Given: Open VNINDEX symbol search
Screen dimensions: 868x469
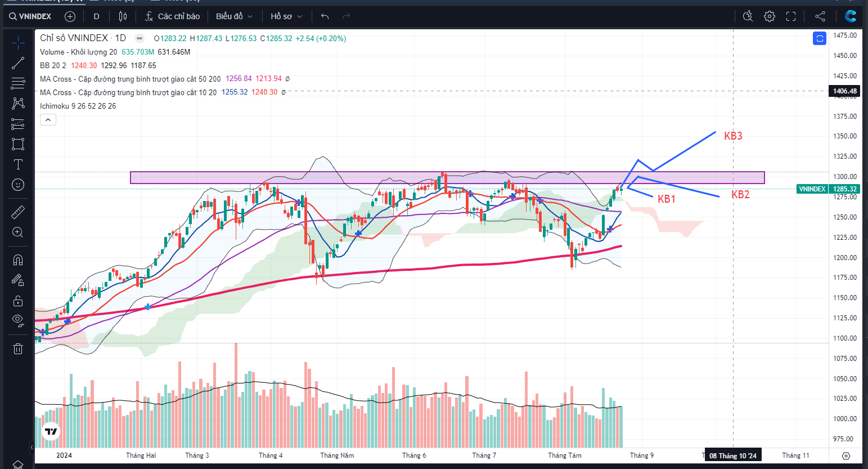Looking at the screenshot, I should tap(30, 16).
